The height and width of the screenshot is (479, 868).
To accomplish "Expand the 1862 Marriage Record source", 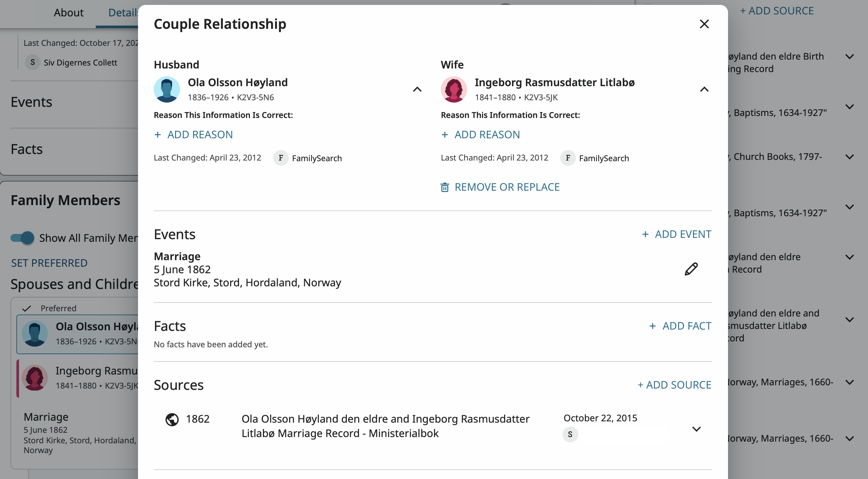I will [x=696, y=429].
